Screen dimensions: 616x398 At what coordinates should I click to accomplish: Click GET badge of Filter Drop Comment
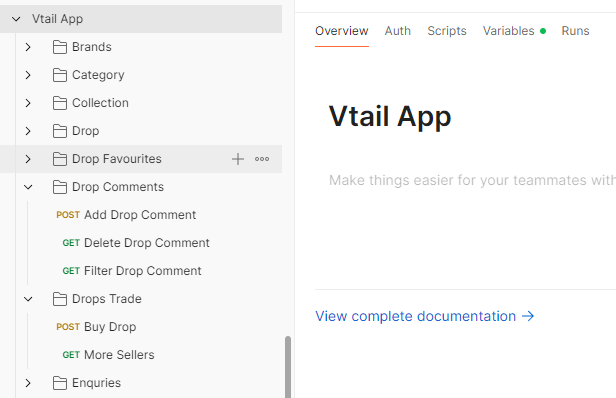[x=71, y=271]
